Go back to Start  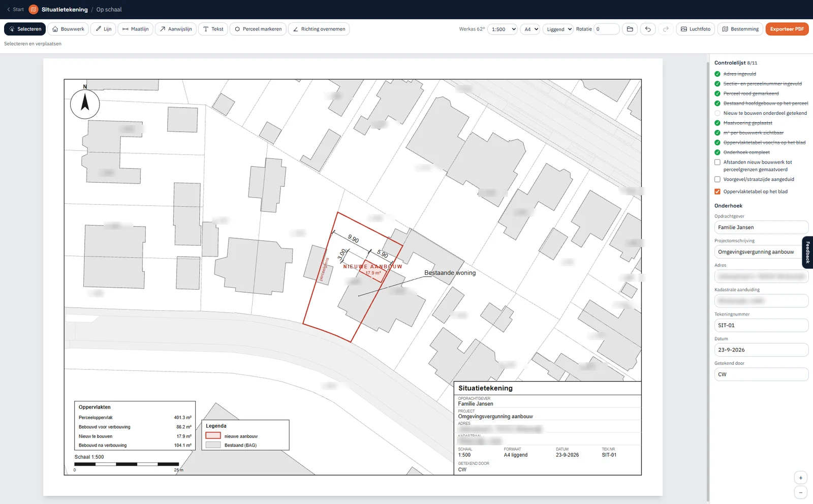[15, 10]
